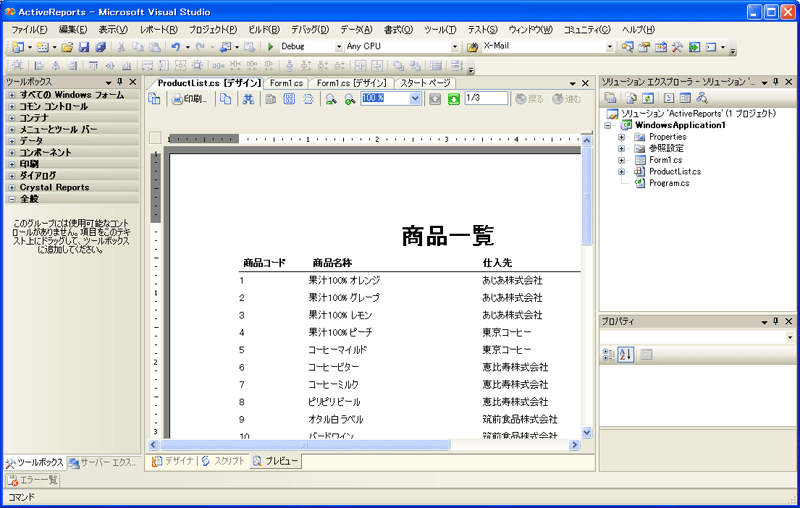Click the table of contents icon in preview toolbar

pos(154,99)
